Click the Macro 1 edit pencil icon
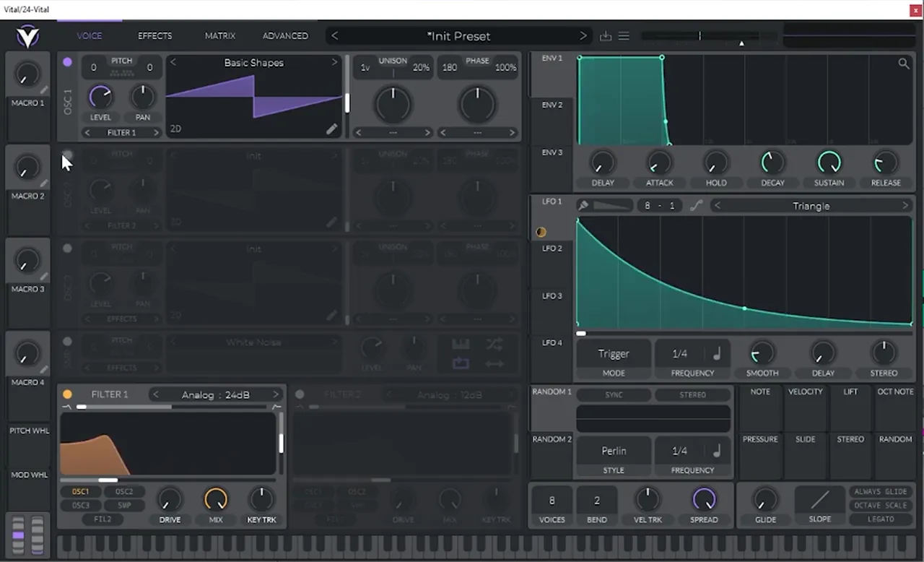 coord(45,90)
